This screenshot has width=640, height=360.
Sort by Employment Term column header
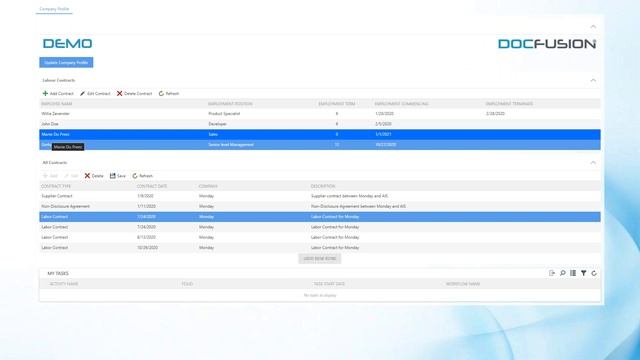click(336, 104)
